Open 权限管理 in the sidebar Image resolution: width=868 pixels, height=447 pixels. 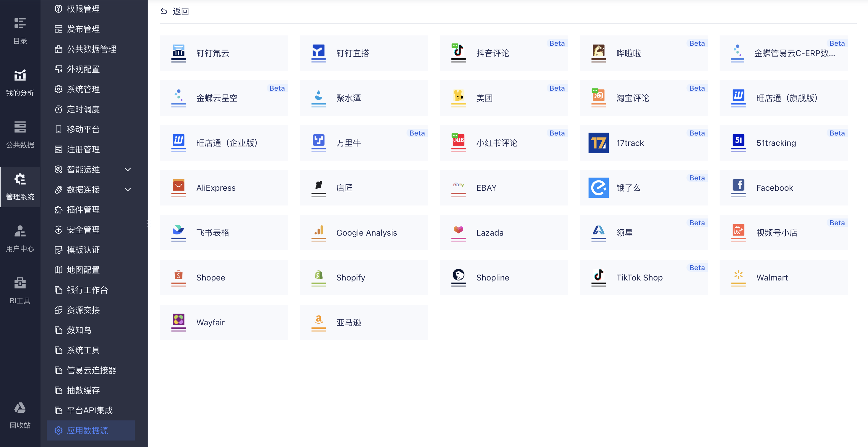[x=83, y=9]
